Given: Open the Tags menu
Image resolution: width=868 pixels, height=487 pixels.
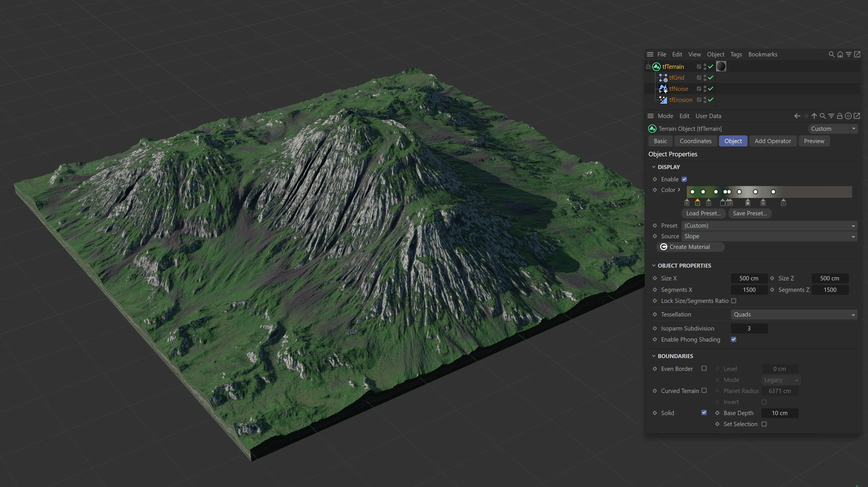Looking at the screenshot, I should click(x=736, y=54).
